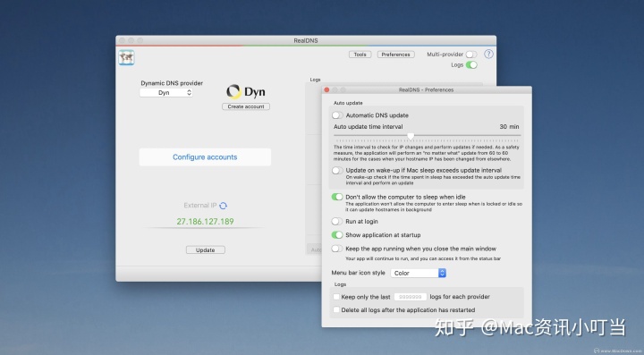Click the Configure accounts button
The width and height of the screenshot is (644, 355).
[x=205, y=157]
